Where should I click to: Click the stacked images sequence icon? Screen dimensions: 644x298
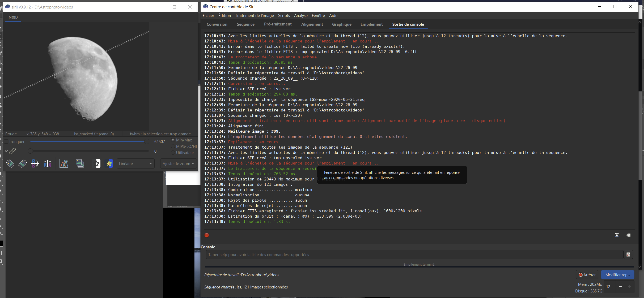tap(80, 163)
